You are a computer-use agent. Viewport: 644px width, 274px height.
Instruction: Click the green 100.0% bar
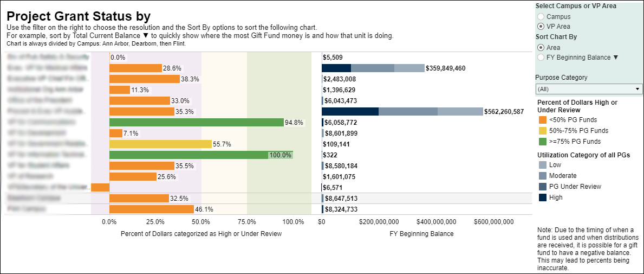coord(188,155)
